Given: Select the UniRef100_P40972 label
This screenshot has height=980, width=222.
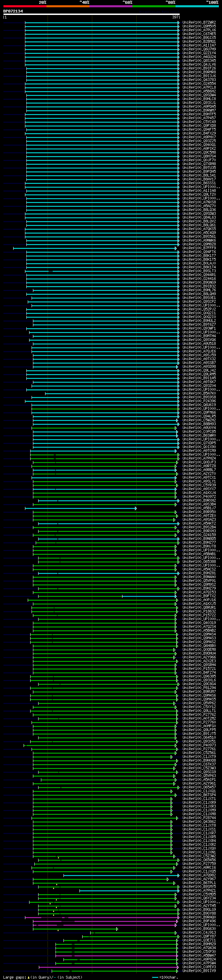Looking at the screenshot, I should pyautogui.click(x=199, y=496).
